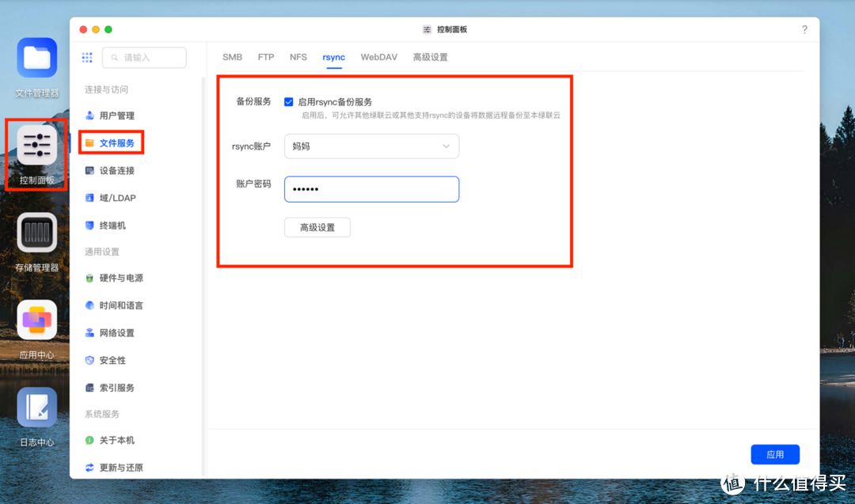Switch to the WebDAV tab
855x504 pixels.
pyautogui.click(x=378, y=56)
